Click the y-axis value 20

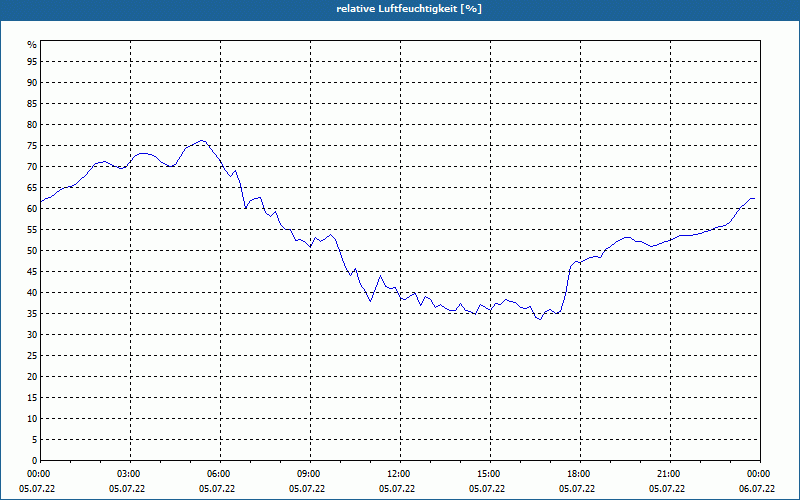(32, 377)
